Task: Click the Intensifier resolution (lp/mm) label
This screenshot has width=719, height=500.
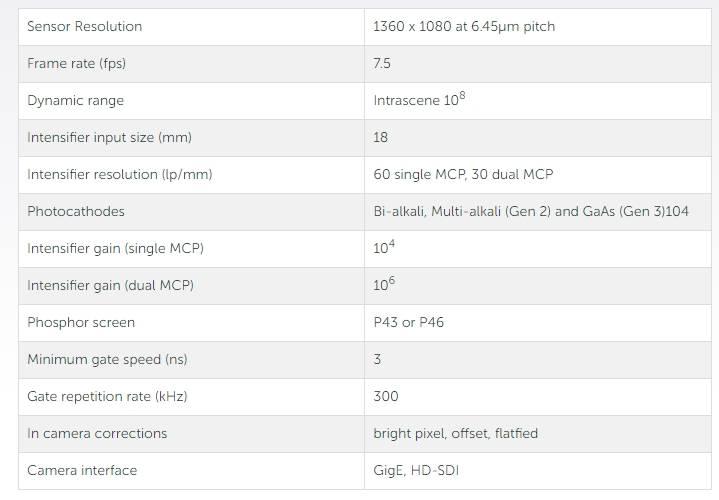Action: (x=120, y=174)
